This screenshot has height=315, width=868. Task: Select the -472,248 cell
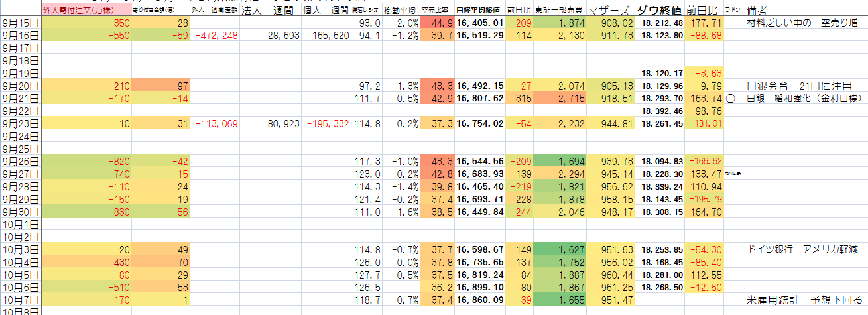[x=214, y=36]
